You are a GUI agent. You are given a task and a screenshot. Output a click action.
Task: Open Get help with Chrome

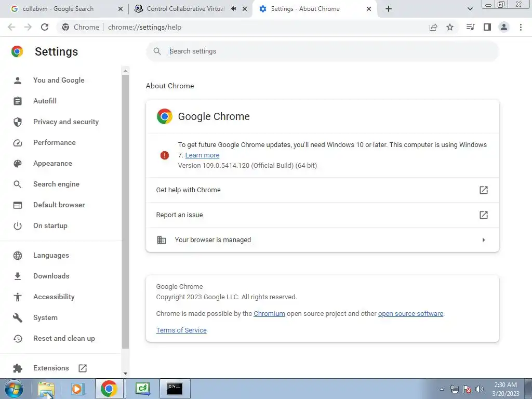coord(322,190)
